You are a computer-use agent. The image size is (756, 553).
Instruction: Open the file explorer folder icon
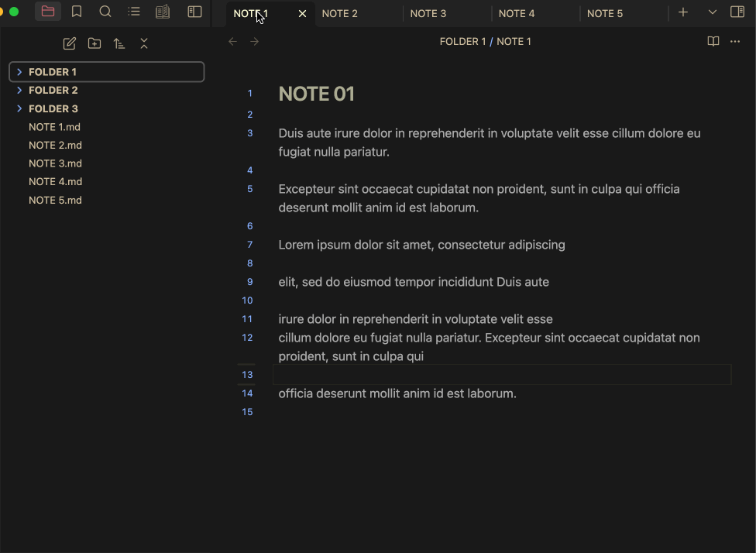pos(48,12)
